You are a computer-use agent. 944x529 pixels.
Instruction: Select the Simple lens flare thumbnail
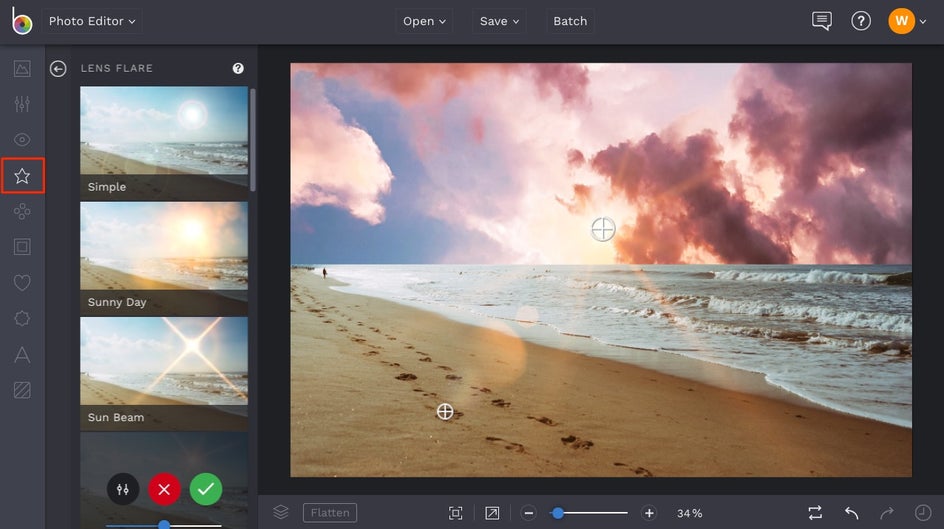click(x=164, y=143)
